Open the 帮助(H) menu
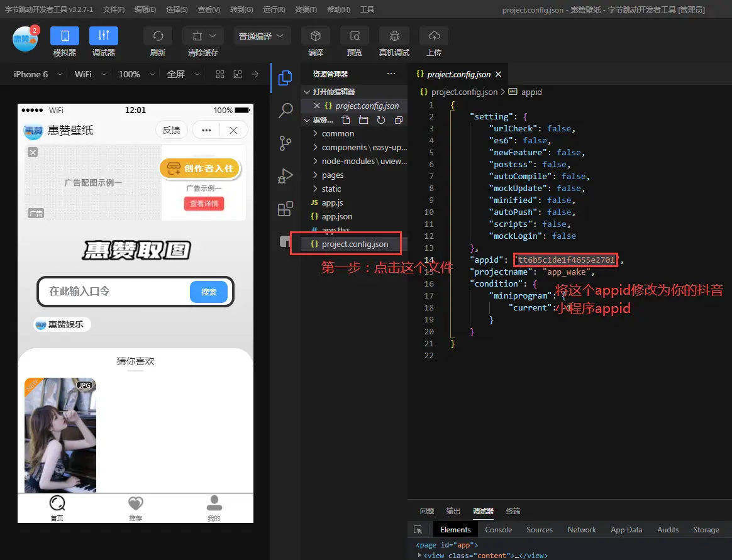Screen dimensions: 732x560 click(x=338, y=9)
